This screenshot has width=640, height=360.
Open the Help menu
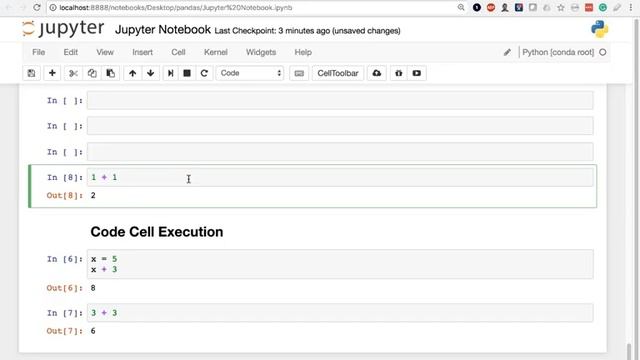303,52
